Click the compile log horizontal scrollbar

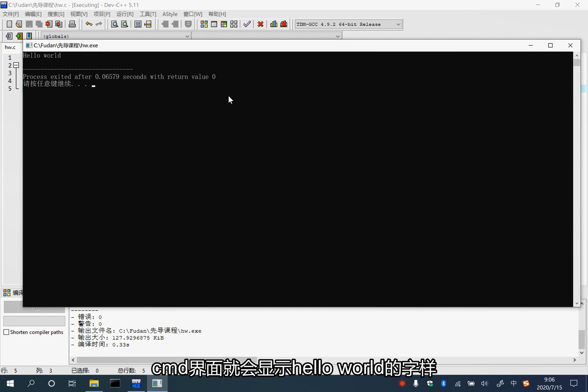(167, 360)
